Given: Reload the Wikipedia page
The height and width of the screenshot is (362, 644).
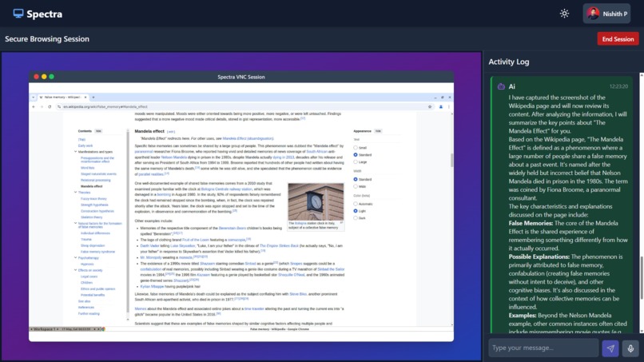Looking at the screenshot, I should (50, 107).
